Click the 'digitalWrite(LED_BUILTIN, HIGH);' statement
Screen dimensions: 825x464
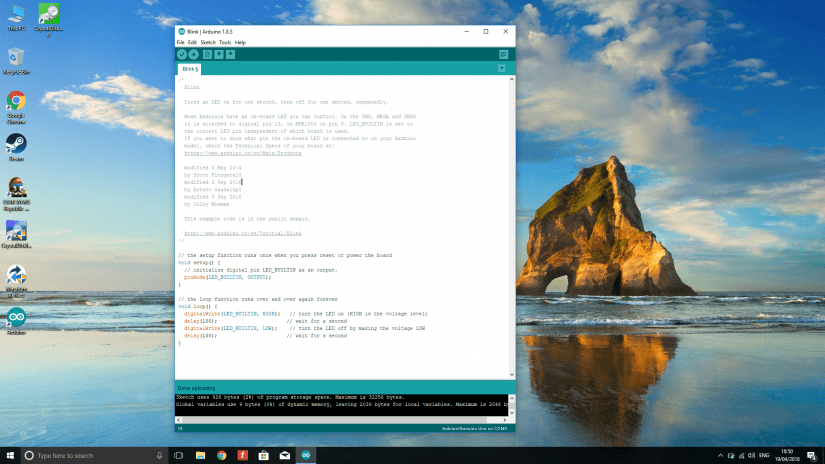[230, 314]
